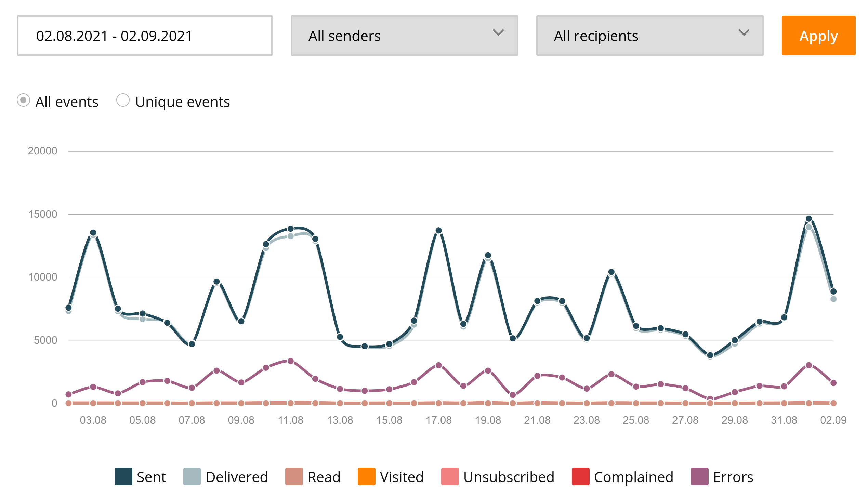868x501 pixels.
Task: Select the Unique events radio button
Action: coord(123,100)
